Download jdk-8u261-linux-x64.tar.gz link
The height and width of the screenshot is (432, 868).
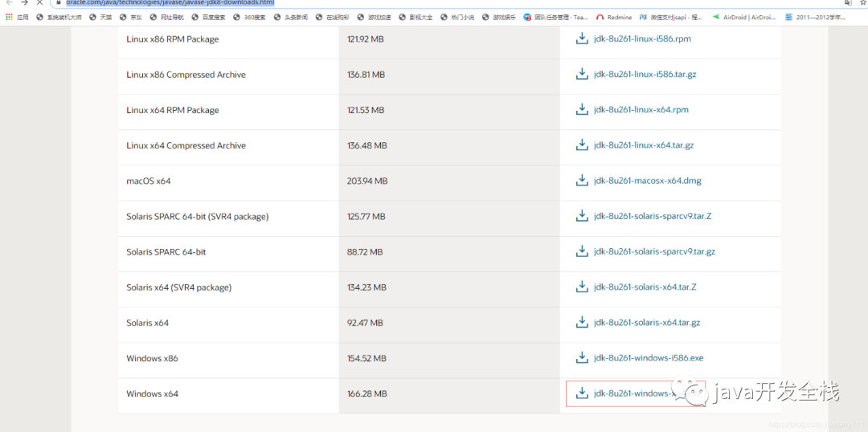pos(644,145)
